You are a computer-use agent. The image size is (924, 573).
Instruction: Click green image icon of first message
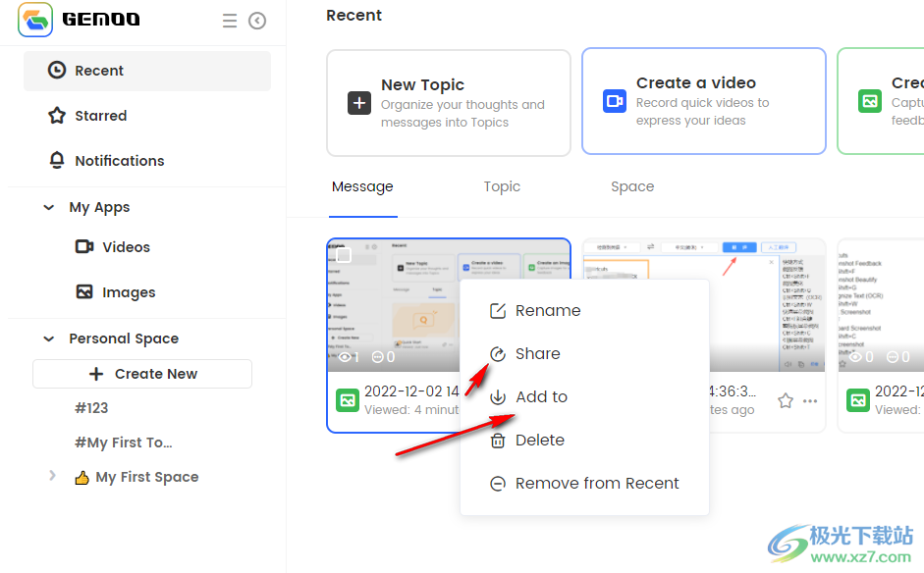point(348,400)
